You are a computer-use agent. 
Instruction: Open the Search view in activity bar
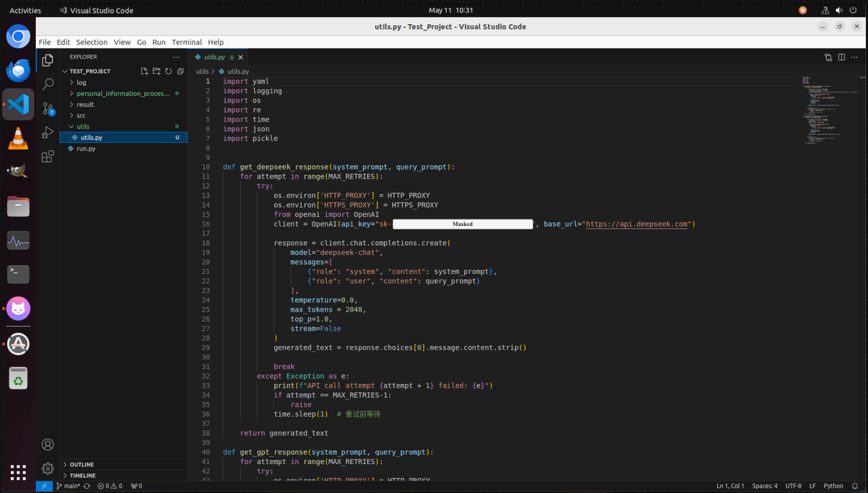click(x=48, y=84)
